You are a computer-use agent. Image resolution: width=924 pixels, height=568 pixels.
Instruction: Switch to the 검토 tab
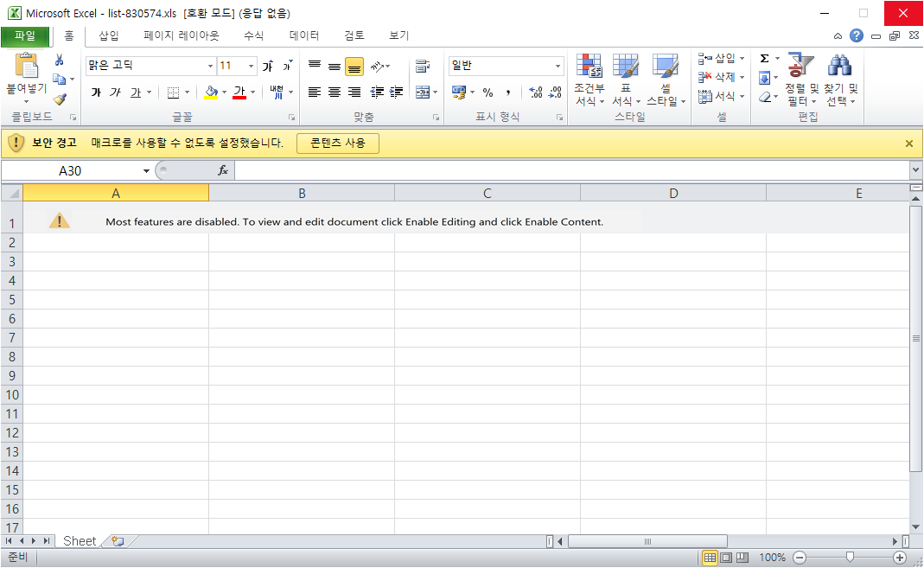click(354, 36)
